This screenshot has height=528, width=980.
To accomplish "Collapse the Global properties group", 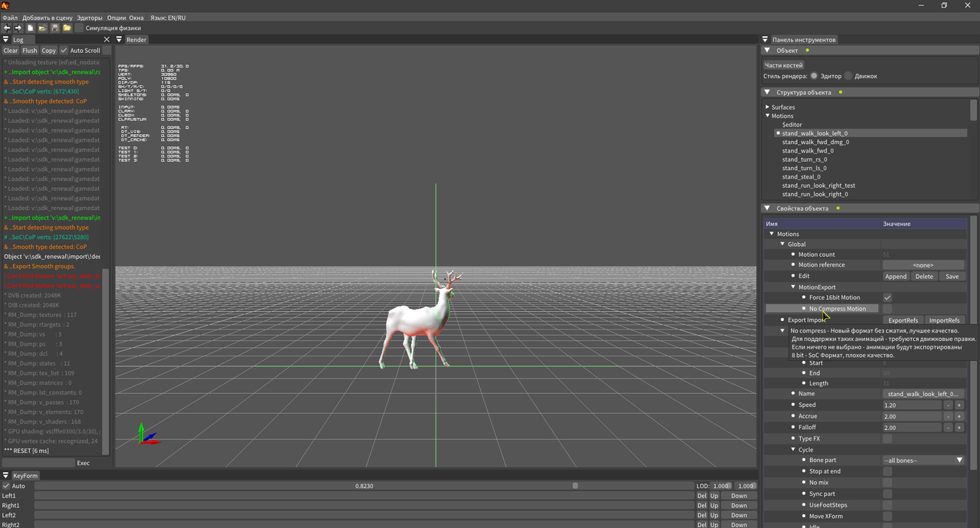I will click(782, 244).
